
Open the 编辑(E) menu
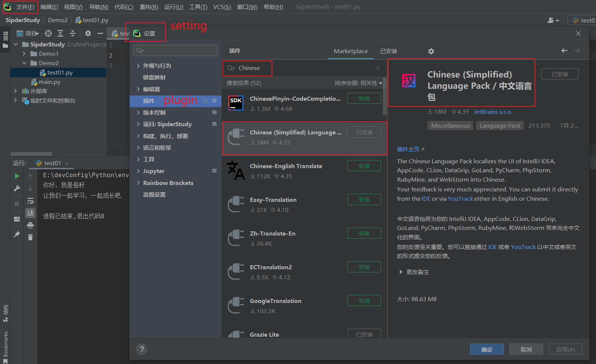click(49, 7)
